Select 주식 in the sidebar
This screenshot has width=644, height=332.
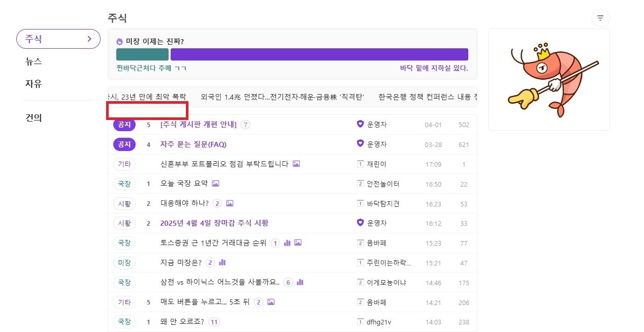click(58, 39)
